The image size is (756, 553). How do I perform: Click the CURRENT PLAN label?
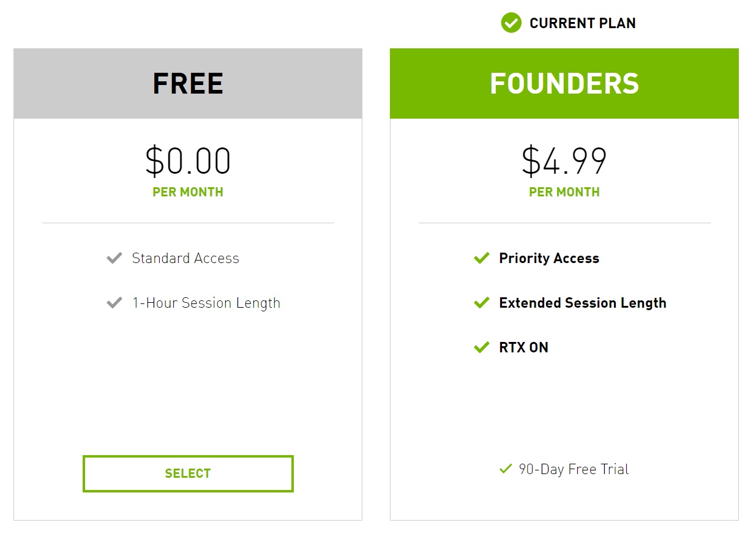tap(583, 23)
